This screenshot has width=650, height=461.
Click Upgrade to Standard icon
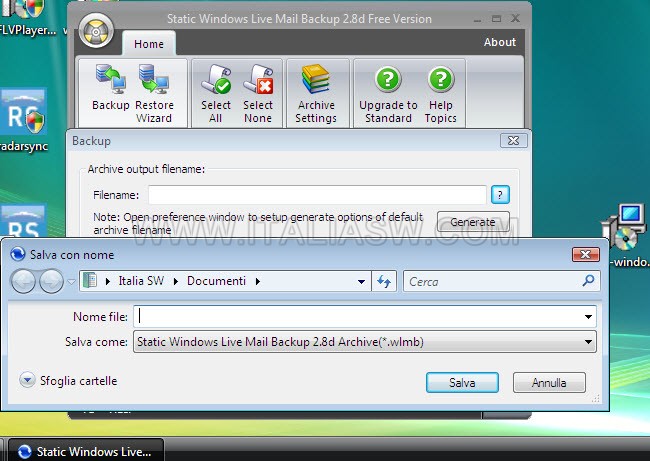pyautogui.click(x=388, y=95)
